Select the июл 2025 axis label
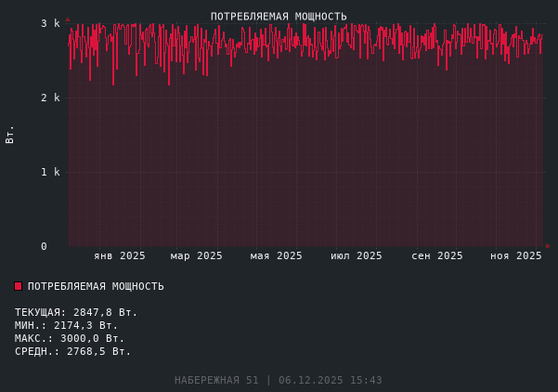 [x=357, y=255]
